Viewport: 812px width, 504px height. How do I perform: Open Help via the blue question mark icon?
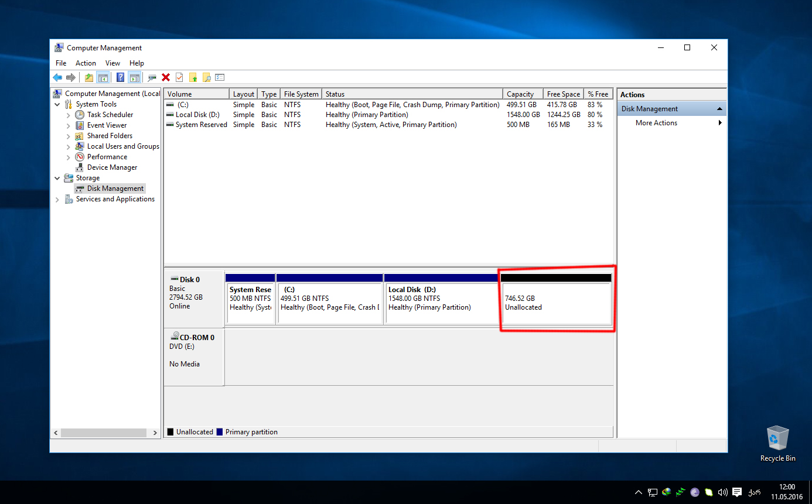pyautogui.click(x=120, y=77)
